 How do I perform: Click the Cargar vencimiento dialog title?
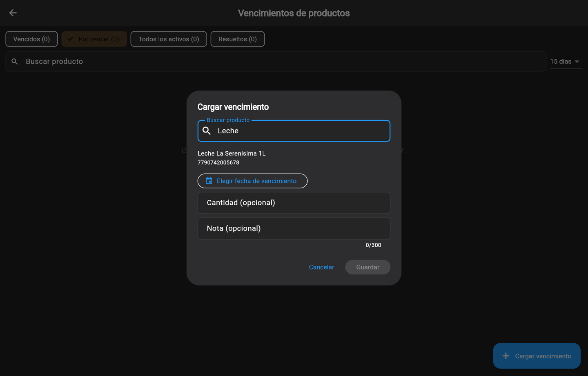pos(233,107)
